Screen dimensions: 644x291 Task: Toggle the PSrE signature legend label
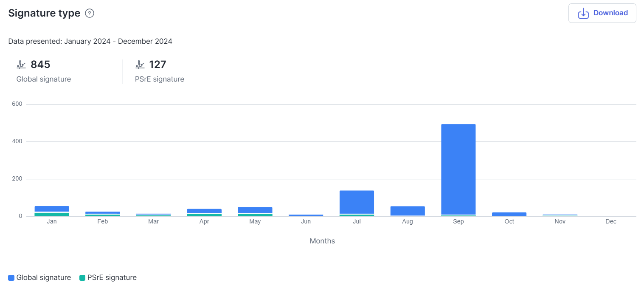click(112, 277)
